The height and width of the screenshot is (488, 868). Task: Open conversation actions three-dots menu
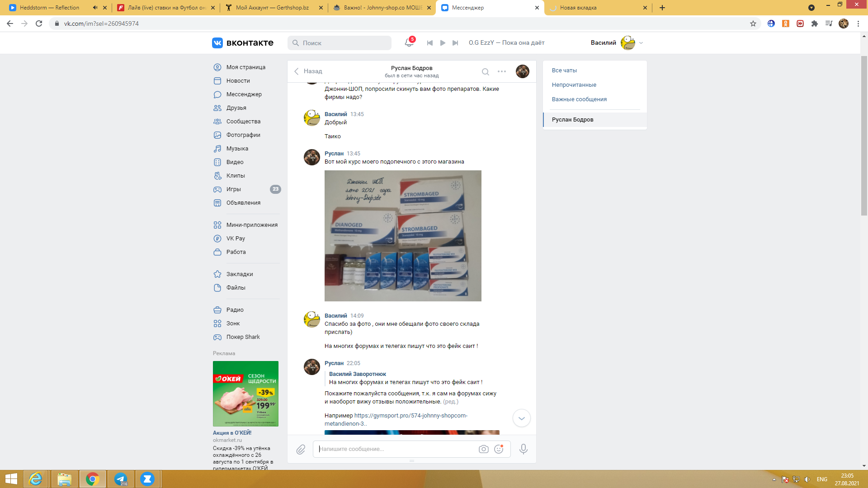(x=502, y=71)
